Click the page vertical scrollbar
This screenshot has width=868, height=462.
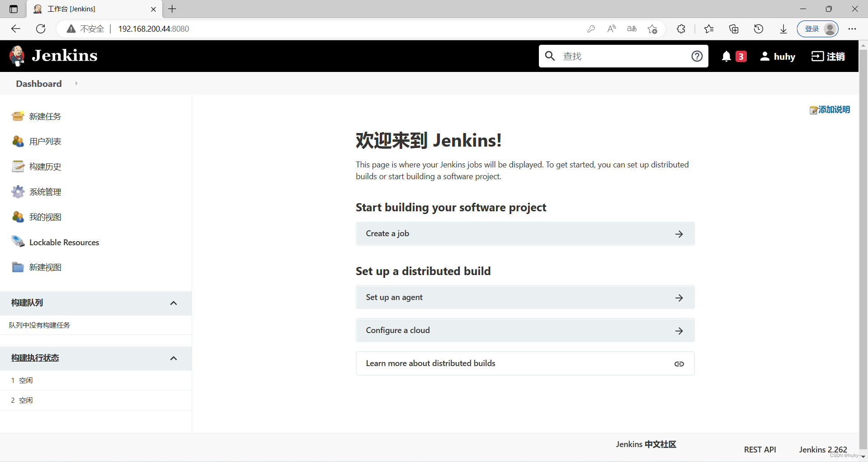point(863,249)
